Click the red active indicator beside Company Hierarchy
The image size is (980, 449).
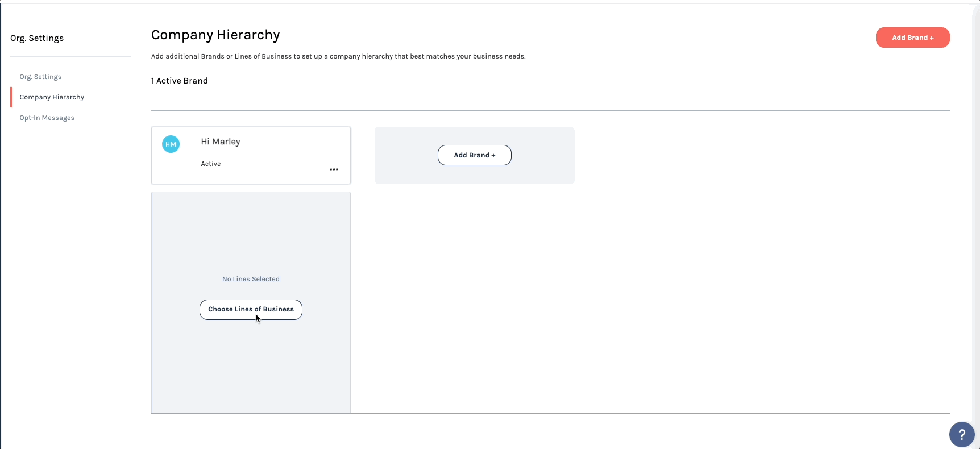tap(11, 97)
